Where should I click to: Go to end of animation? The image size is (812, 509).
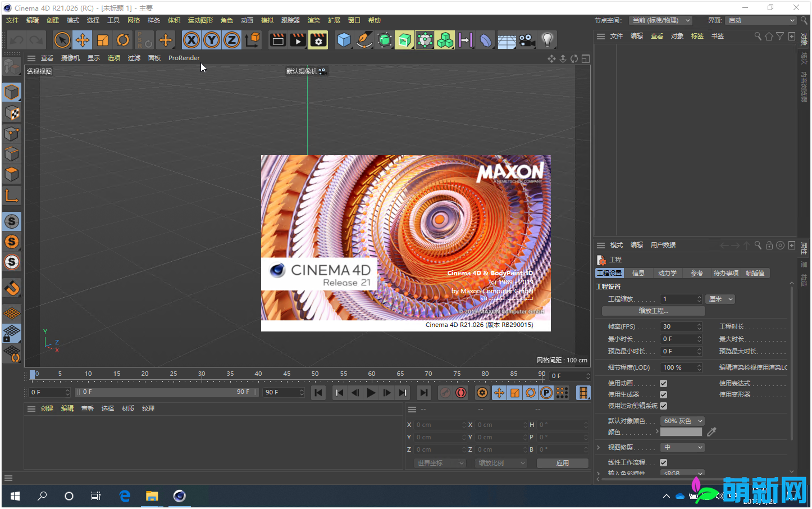[x=424, y=393]
